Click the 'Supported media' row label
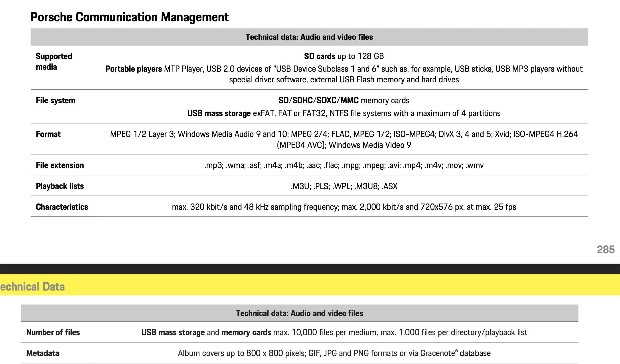 point(54,61)
